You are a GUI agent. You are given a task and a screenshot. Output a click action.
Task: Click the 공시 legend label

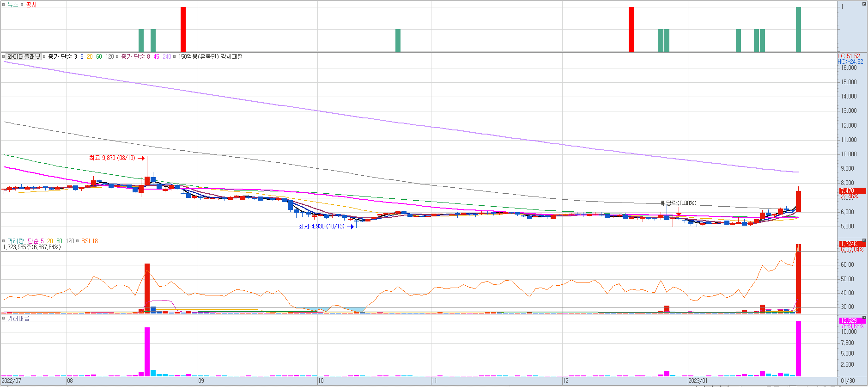pyautogui.click(x=31, y=5)
